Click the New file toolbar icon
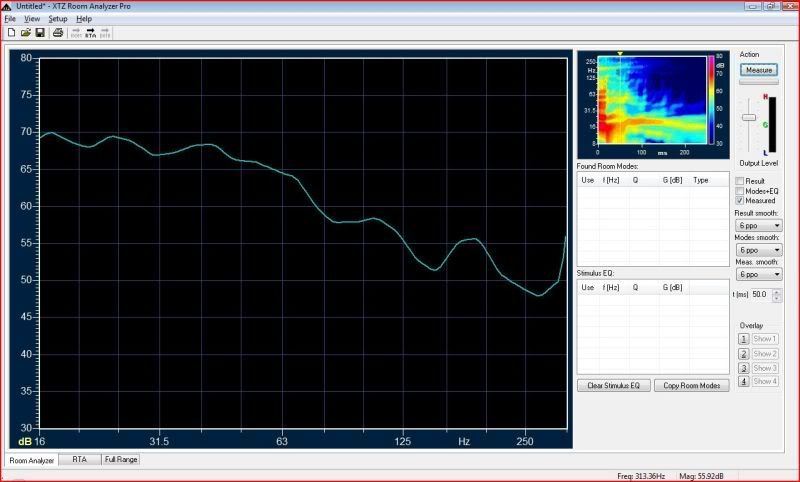 tap(10, 32)
